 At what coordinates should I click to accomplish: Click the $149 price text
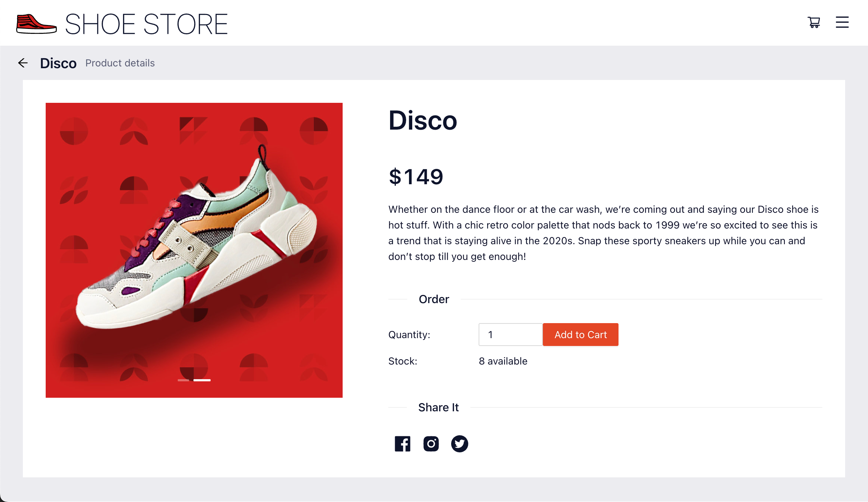[x=416, y=177]
